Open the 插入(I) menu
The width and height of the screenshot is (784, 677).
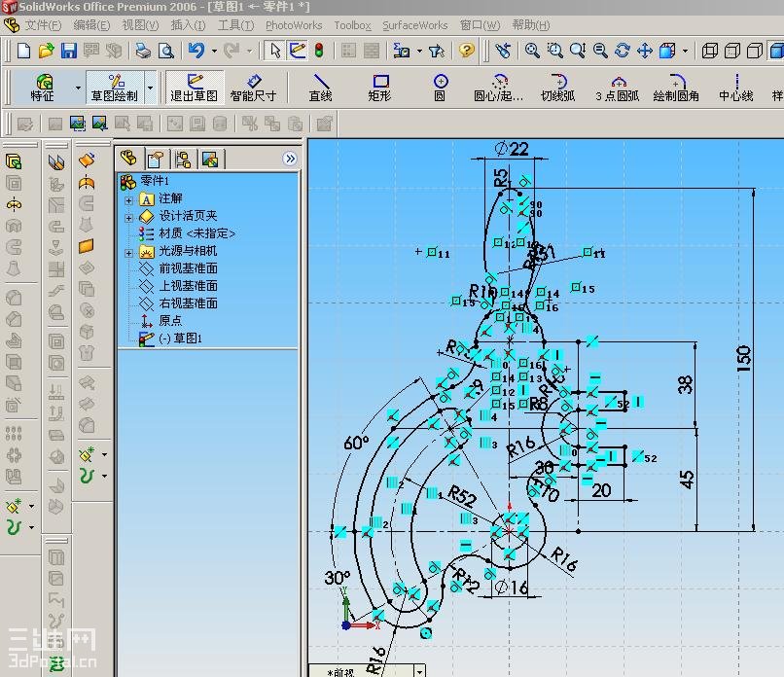pyautogui.click(x=188, y=25)
